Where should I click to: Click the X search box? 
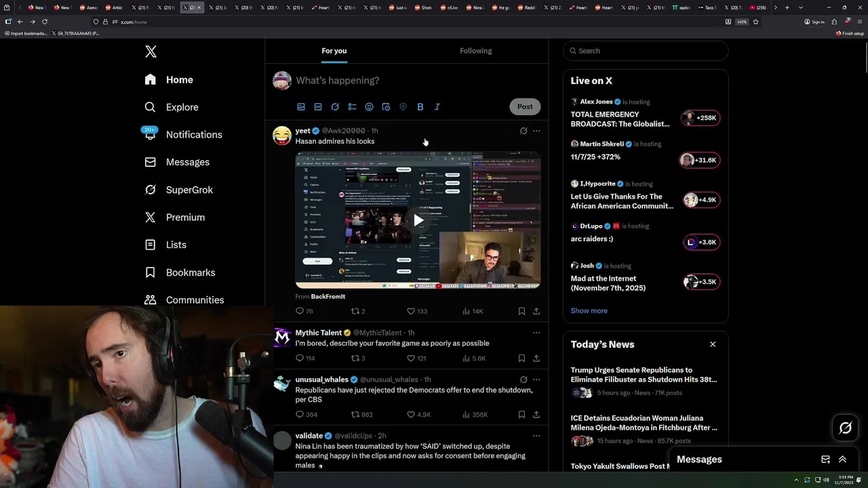(646, 51)
